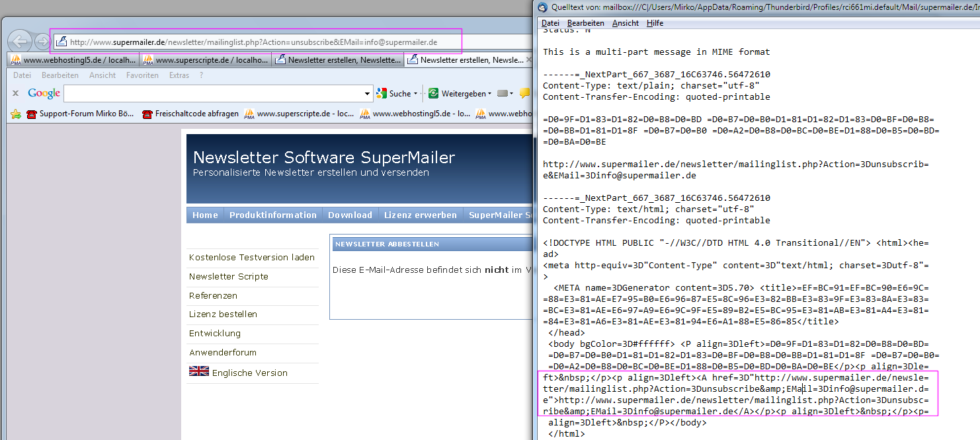
Task: Close the Google toolbar with its x
Action: 15,93
